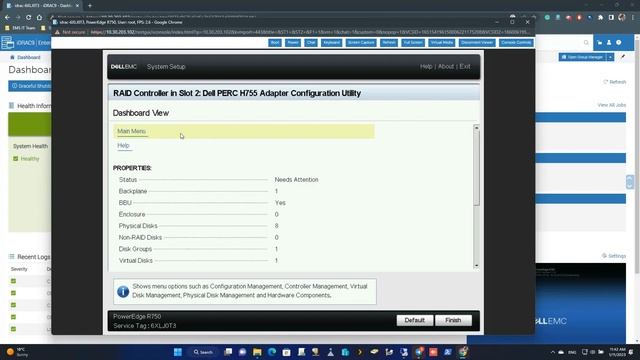Click the Healthy status checkbox icon
The width and height of the screenshot is (640, 360).
click(16, 159)
